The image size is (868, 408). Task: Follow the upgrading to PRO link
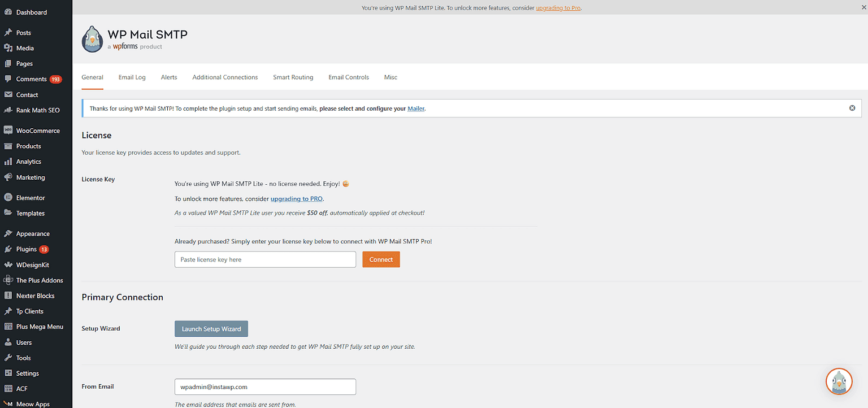click(296, 198)
